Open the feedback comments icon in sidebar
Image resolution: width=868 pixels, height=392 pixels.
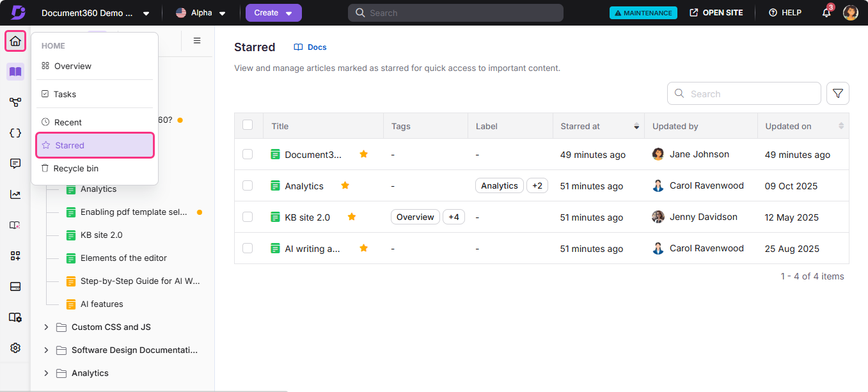coord(15,164)
